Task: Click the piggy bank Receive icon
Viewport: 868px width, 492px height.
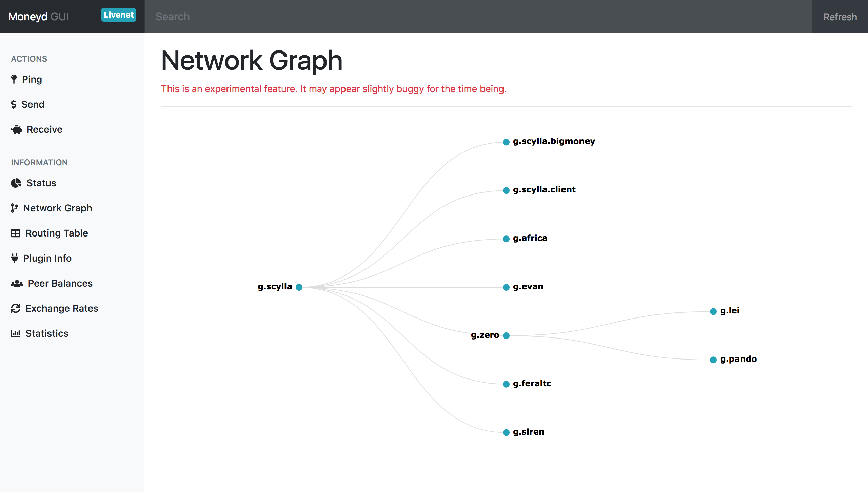Action: pos(16,129)
